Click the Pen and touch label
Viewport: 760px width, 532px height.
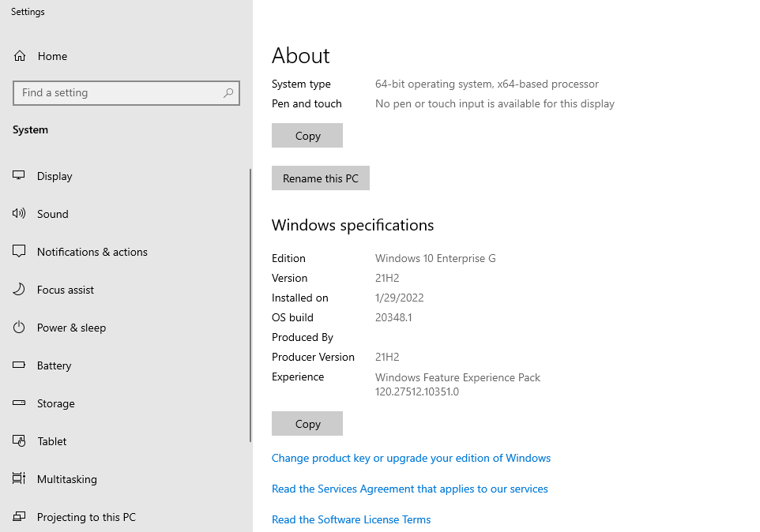(x=307, y=103)
